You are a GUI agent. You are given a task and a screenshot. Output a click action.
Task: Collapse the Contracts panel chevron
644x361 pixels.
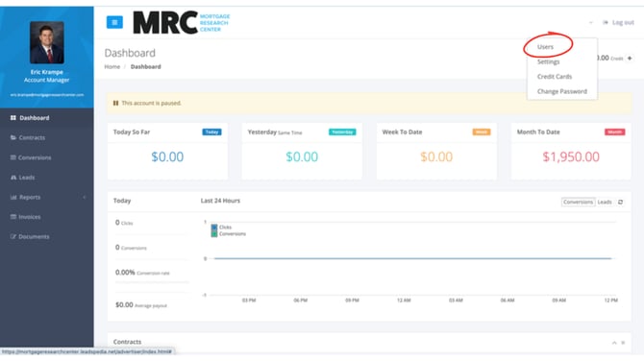pos(614,343)
